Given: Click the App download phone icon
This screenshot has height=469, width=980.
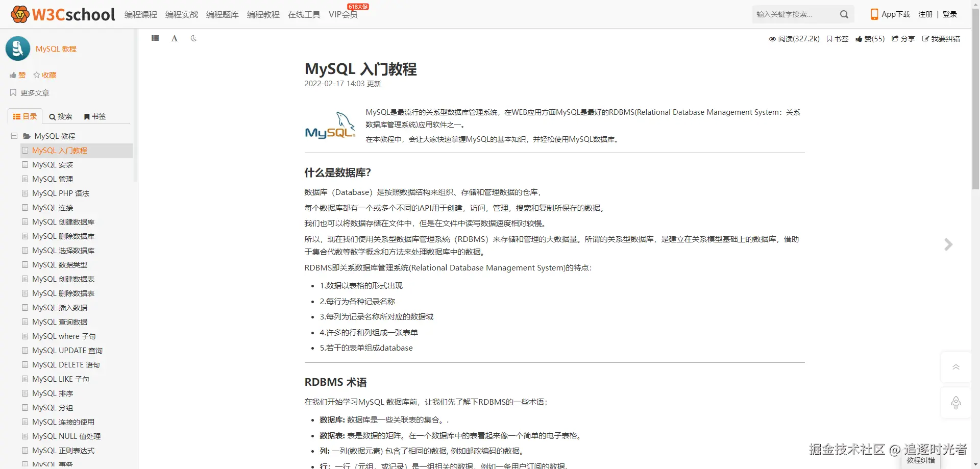Looking at the screenshot, I should pyautogui.click(x=874, y=14).
